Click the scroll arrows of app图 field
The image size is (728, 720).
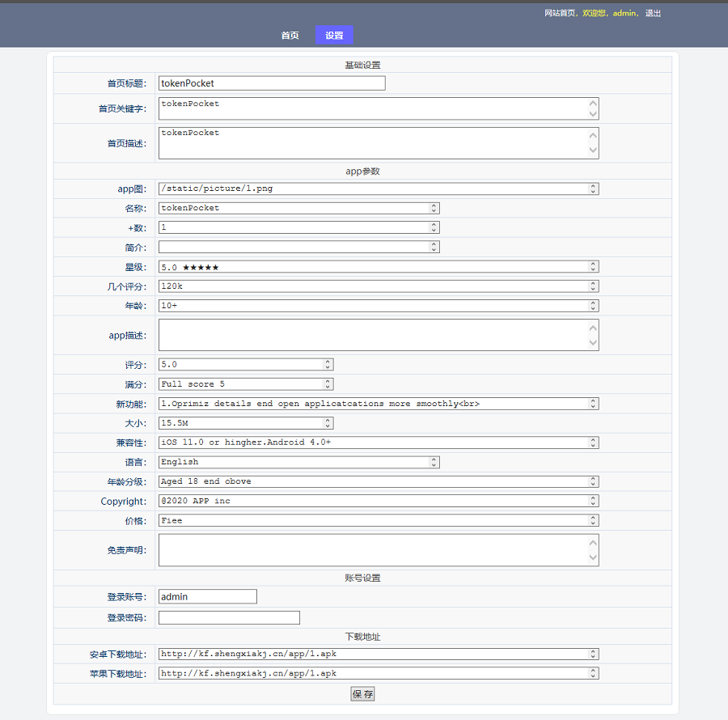pos(593,188)
